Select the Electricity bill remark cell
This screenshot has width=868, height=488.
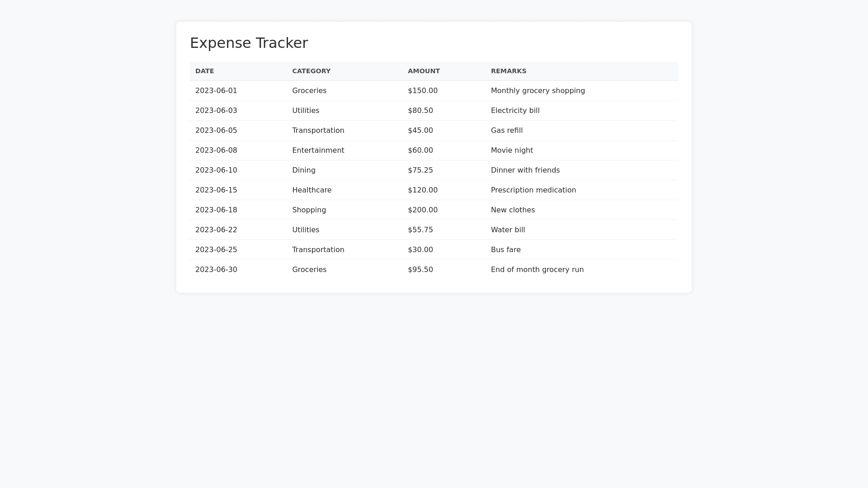click(x=515, y=111)
